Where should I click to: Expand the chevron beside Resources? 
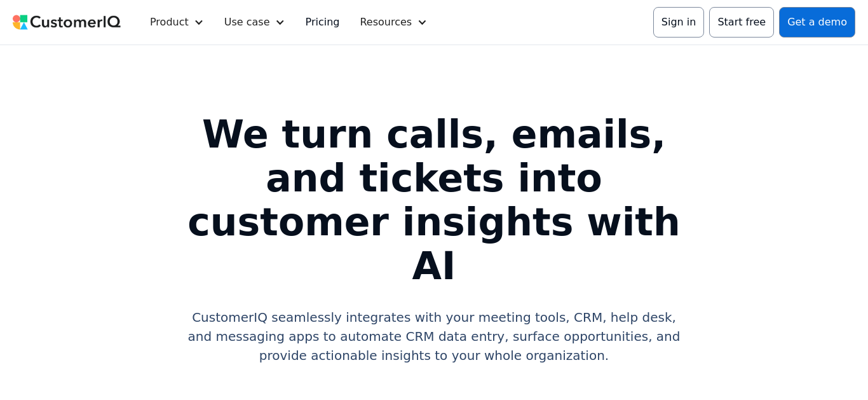422,22
